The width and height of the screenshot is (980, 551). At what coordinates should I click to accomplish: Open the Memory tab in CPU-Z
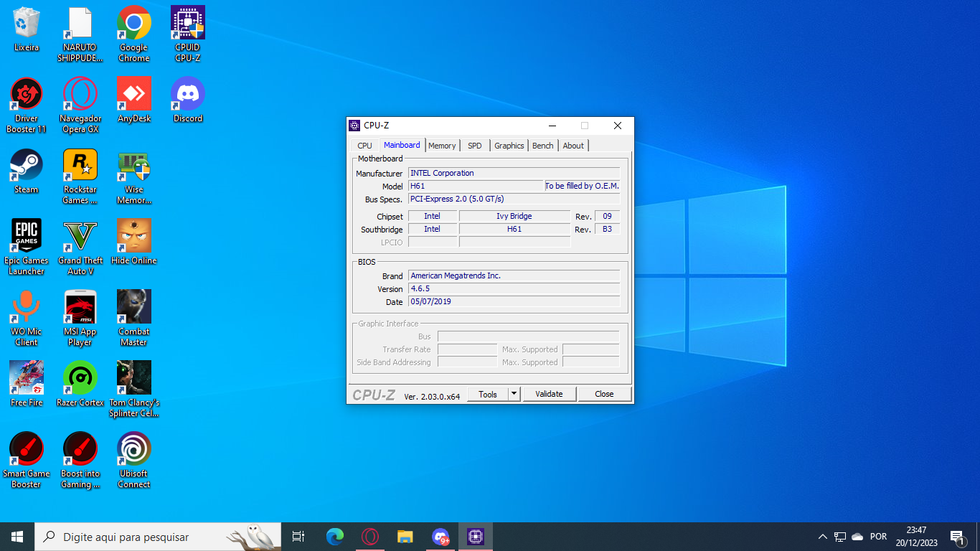coord(442,146)
